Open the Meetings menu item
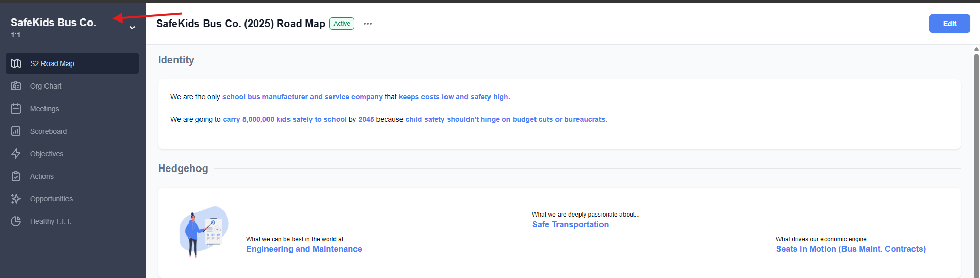The width and height of the screenshot is (980, 278). [x=44, y=109]
